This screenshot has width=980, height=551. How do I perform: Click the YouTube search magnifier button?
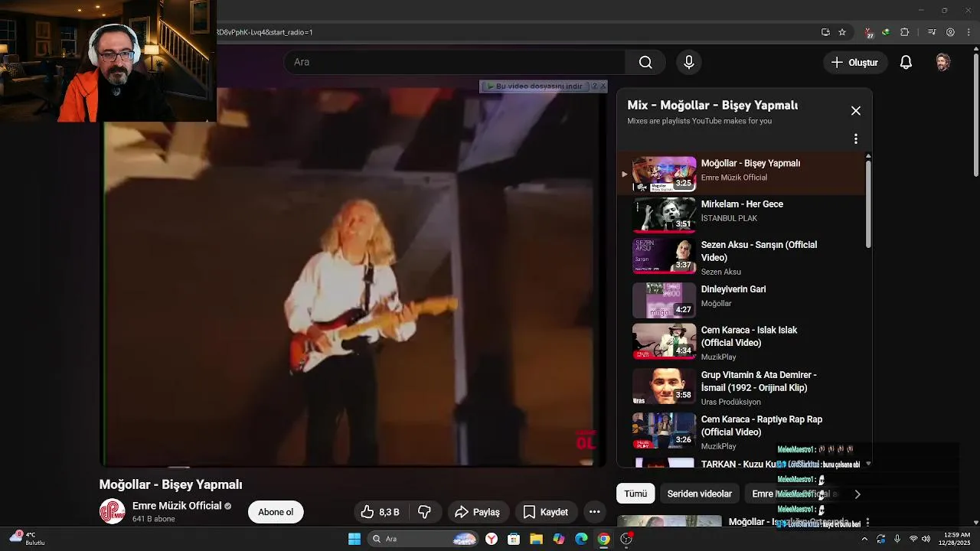click(645, 63)
